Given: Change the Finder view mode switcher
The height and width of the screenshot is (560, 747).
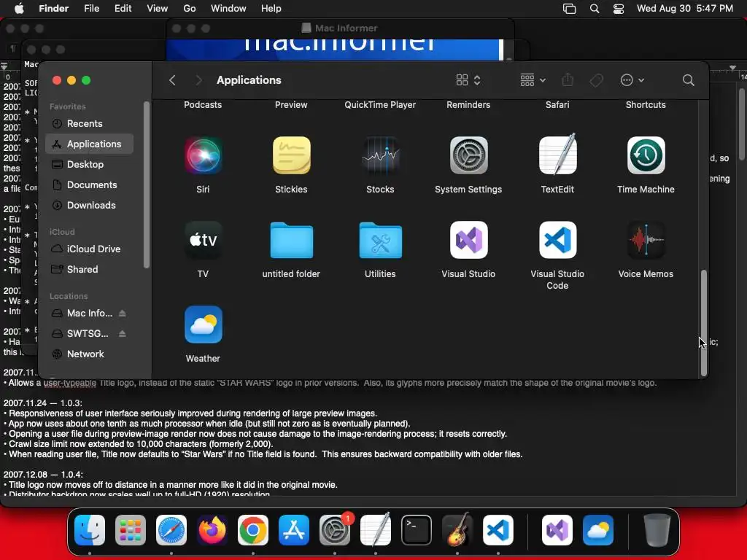Looking at the screenshot, I should point(468,80).
